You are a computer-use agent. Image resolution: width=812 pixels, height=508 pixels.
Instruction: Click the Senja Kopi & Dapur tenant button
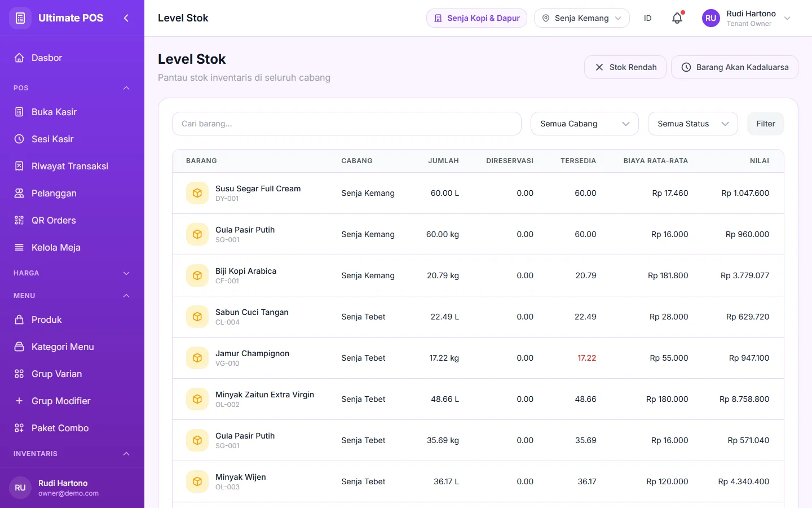coord(476,18)
